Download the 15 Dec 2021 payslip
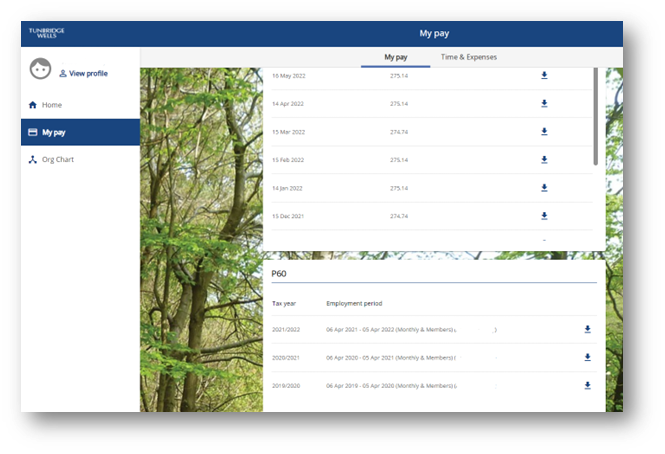Screen dimensions: 665x454 (x=544, y=216)
